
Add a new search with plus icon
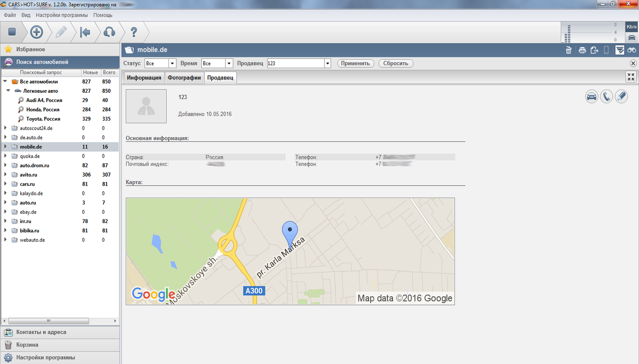pos(37,32)
